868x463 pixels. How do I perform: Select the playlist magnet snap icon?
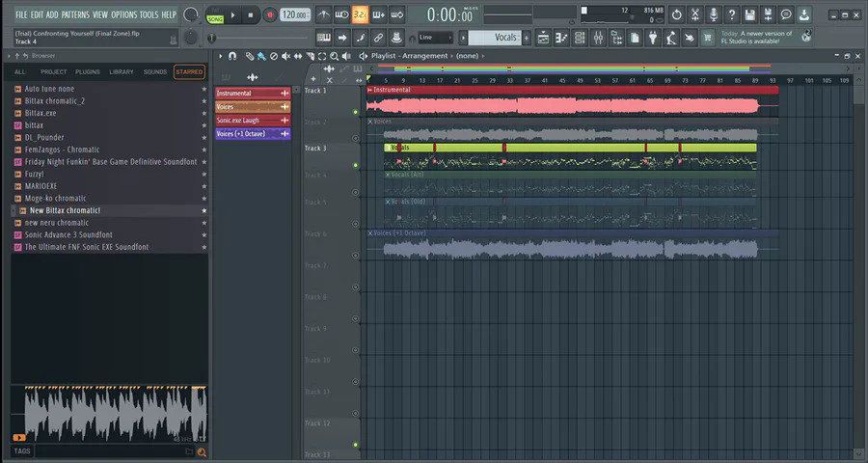(x=232, y=56)
